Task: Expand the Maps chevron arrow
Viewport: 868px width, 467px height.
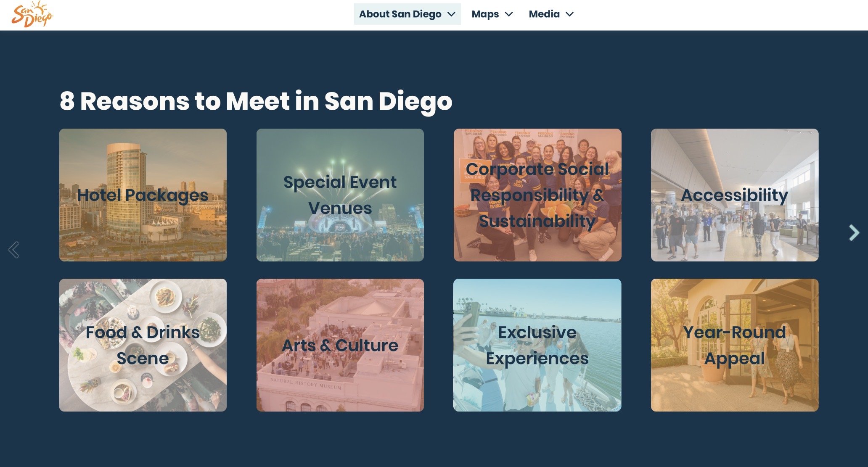Action: point(509,14)
